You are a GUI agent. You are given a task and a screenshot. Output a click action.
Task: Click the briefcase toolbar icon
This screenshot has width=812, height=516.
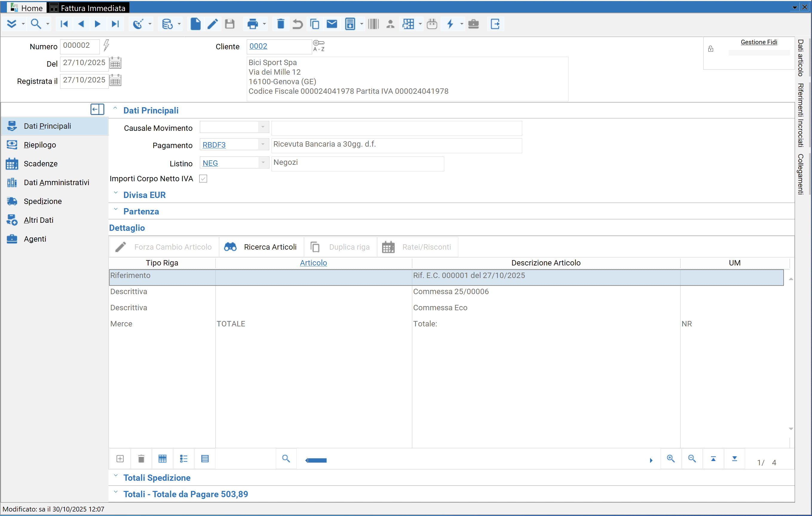pos(474,24)
